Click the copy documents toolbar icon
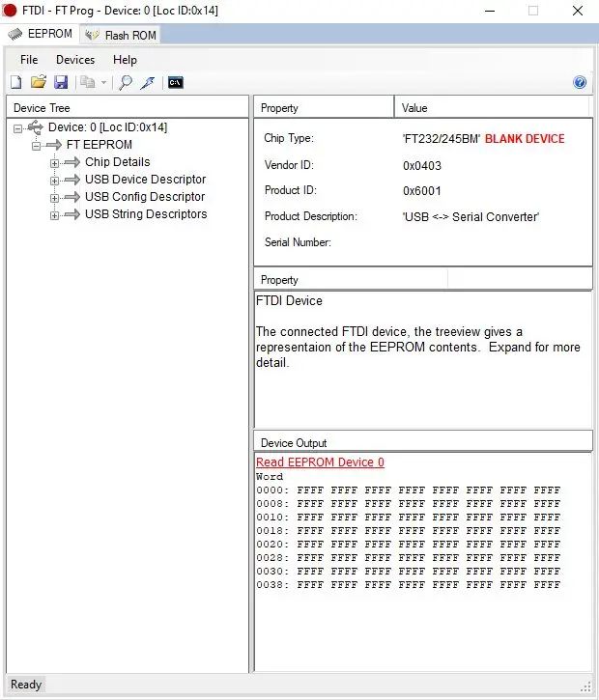This screenshot has width=599, height=700. [88, 82]
